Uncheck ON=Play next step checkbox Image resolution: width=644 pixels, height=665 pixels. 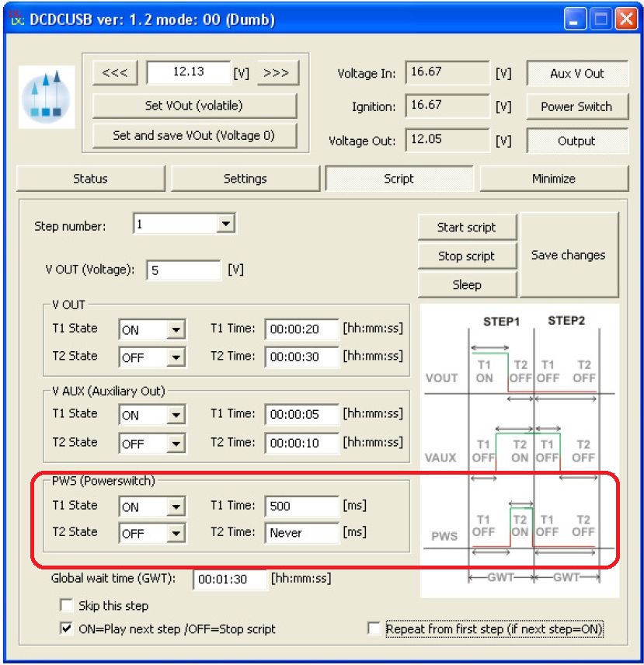tap(66, 628)
